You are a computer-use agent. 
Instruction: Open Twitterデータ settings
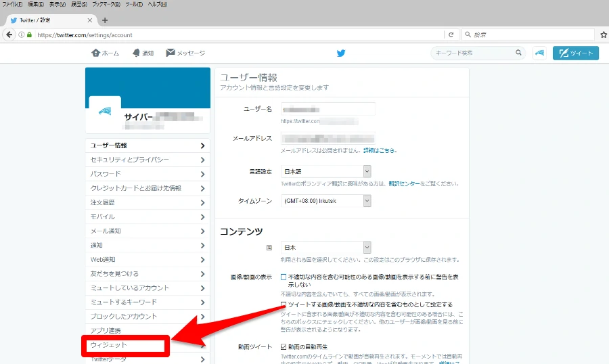click(148, 359)
